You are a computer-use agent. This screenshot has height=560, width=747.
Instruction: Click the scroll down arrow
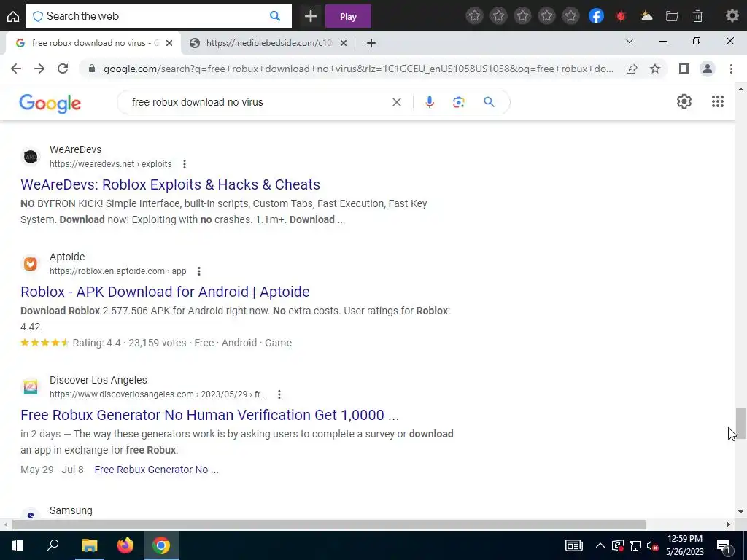pos(740,512)
